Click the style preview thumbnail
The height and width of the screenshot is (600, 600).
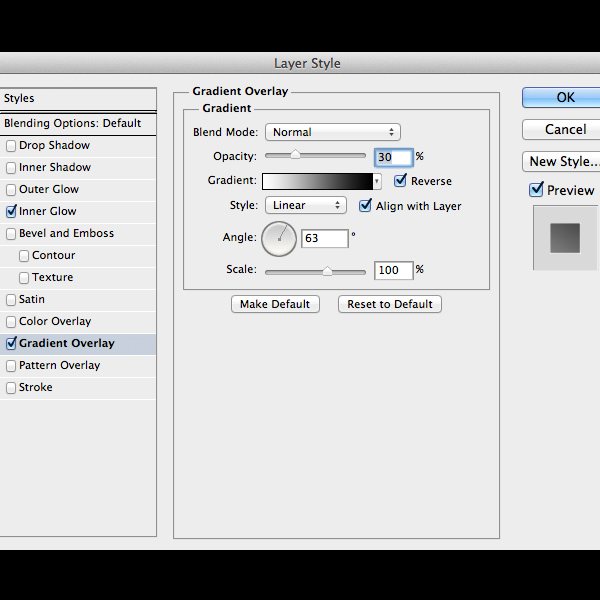pyautogui.click(x=565, y=238)
